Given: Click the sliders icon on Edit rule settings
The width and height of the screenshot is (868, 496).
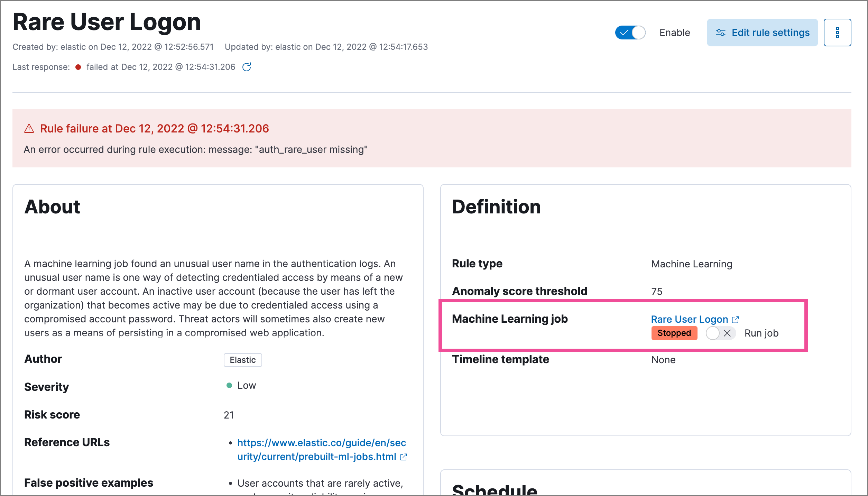Looking at the screenshot, I should point(720,32).
